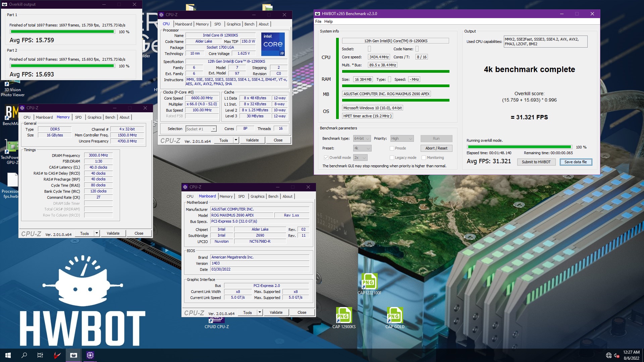Enable the Monitoring checkbox
Image resolution: width=644 pixels, height=362 pixels.
click(x=424, y=158)
